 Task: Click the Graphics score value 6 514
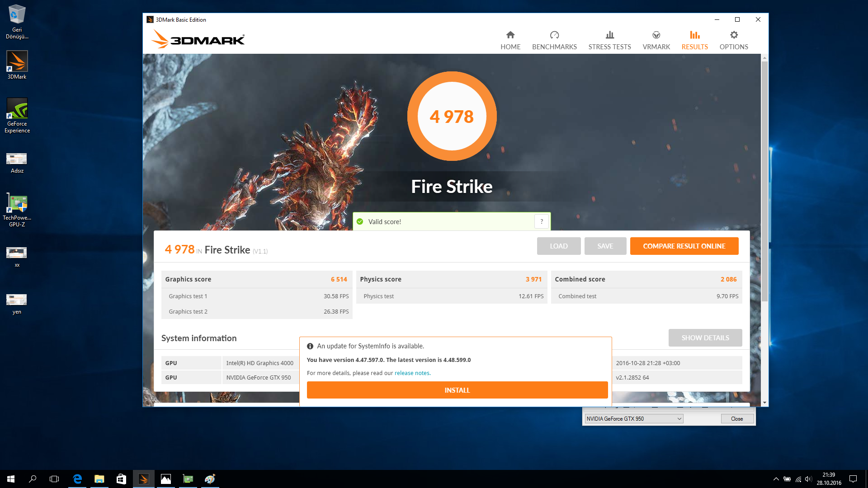(x=339, y=279)
